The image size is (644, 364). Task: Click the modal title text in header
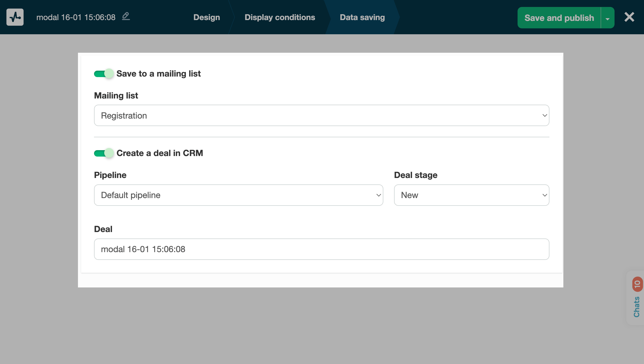76,17
